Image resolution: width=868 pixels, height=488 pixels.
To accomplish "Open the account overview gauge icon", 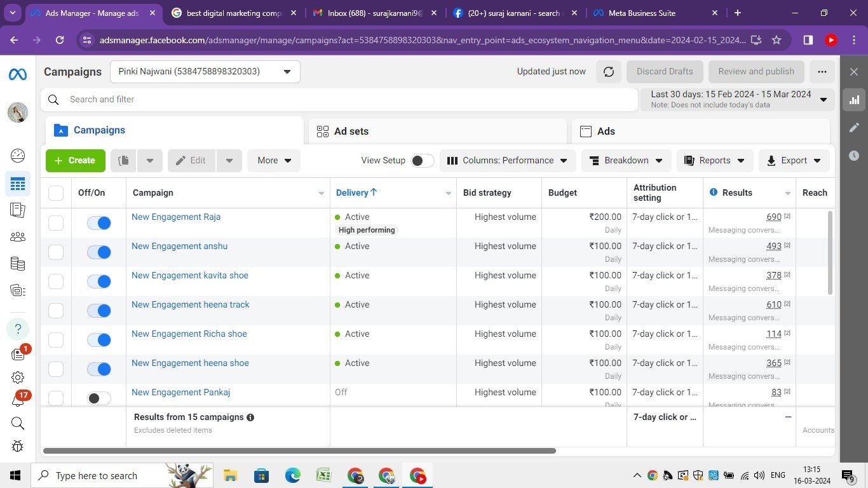I will point(18,156).
